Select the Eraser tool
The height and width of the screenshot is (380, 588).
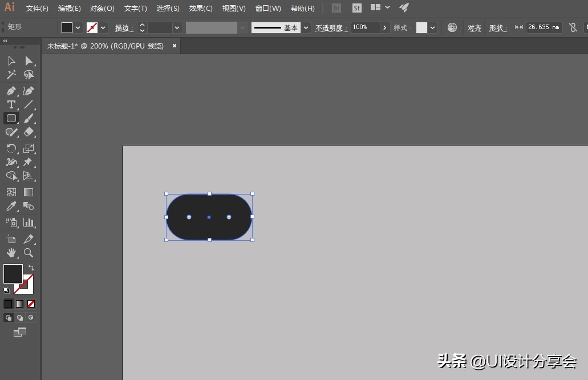(28, 132)
